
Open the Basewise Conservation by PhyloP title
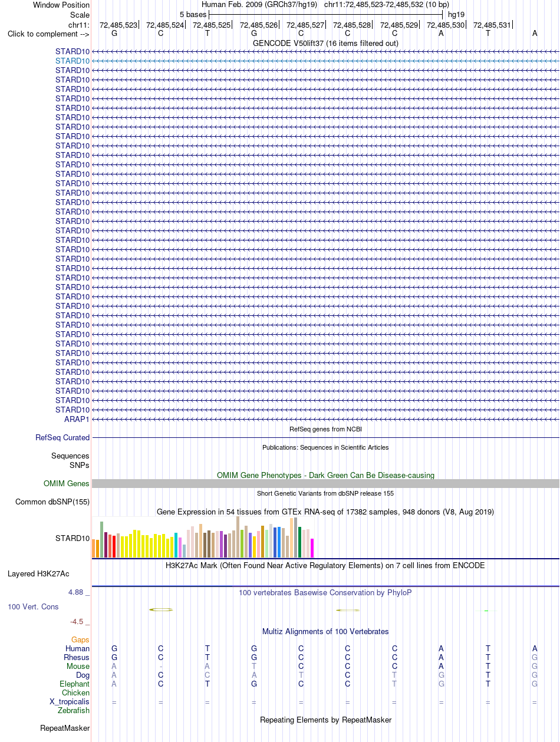point(325,592)
